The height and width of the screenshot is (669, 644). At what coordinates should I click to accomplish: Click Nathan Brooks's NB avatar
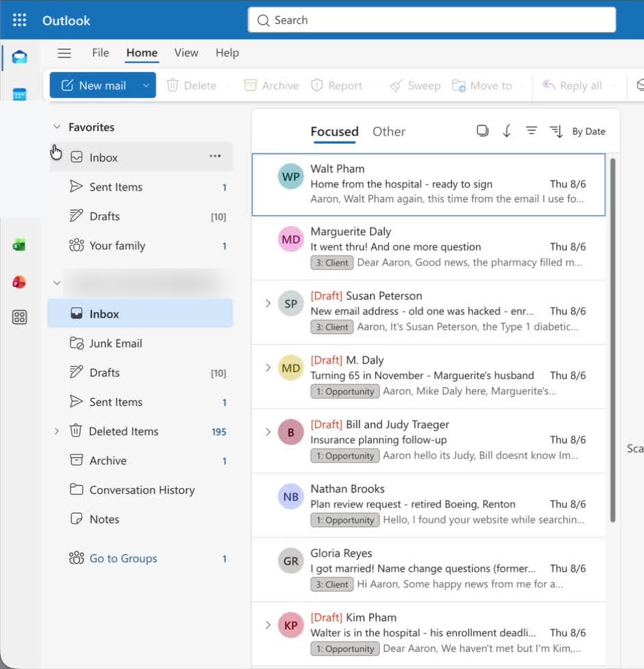pyautogui.click(x=290, y=496)
